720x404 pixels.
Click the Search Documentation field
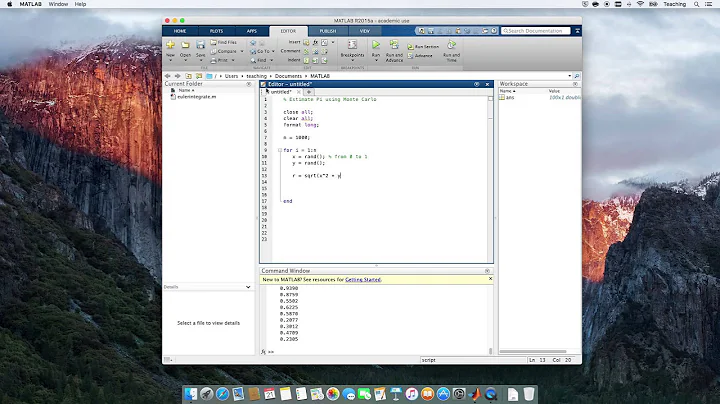[x=535, y=31]
